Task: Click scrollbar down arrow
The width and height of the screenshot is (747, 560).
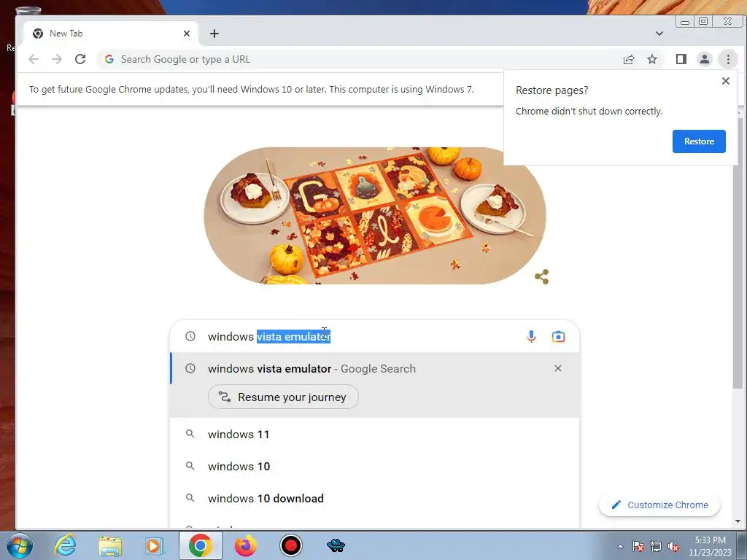Action: coord(738,521)
